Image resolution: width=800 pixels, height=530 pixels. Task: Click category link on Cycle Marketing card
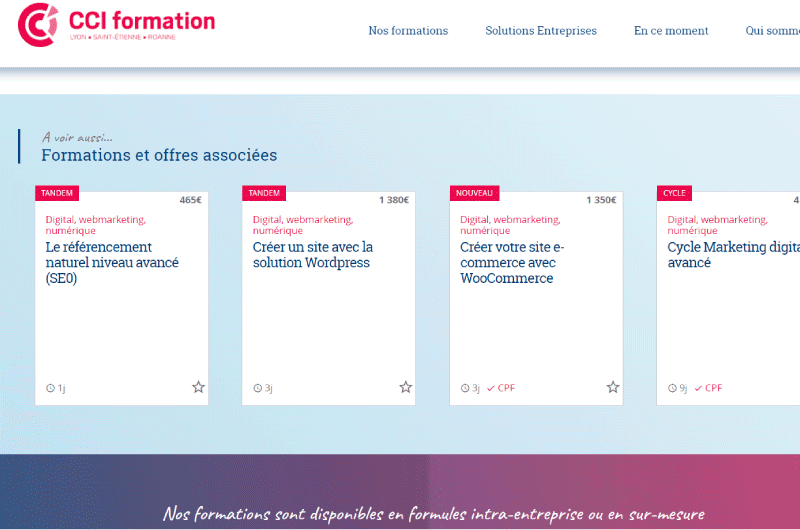[x=717, y=225]
